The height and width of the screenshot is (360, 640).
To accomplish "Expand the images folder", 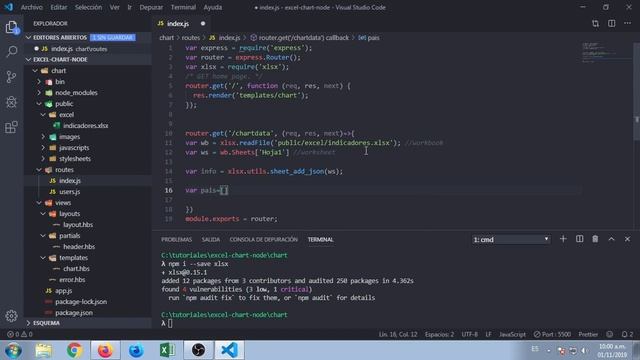I will coord(43,137).
